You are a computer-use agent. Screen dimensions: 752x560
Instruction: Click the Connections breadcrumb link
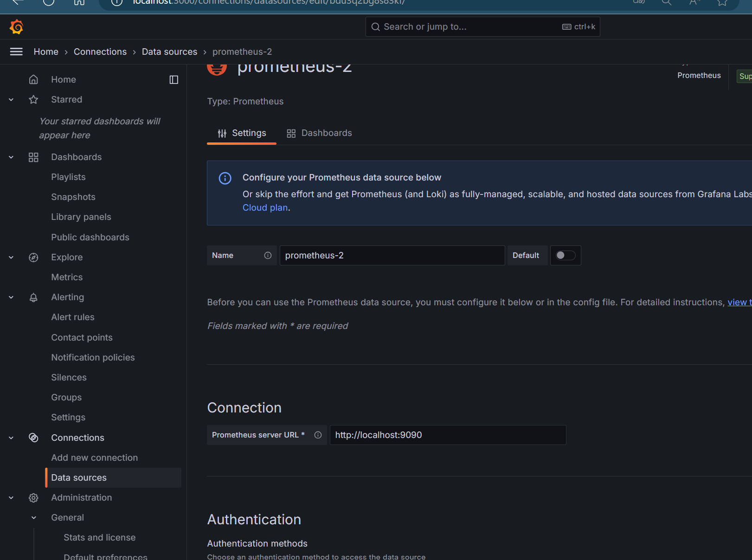click(x=100, y=51)
